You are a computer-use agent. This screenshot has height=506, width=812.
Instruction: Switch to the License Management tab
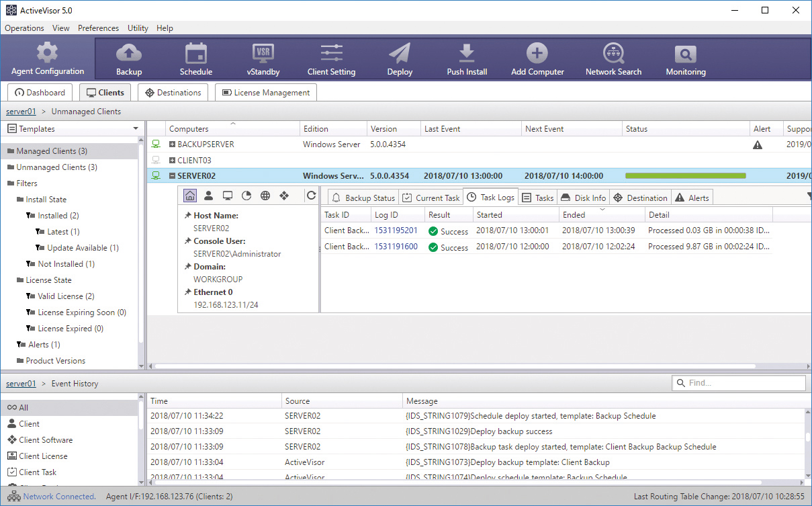tap(265, 93)
